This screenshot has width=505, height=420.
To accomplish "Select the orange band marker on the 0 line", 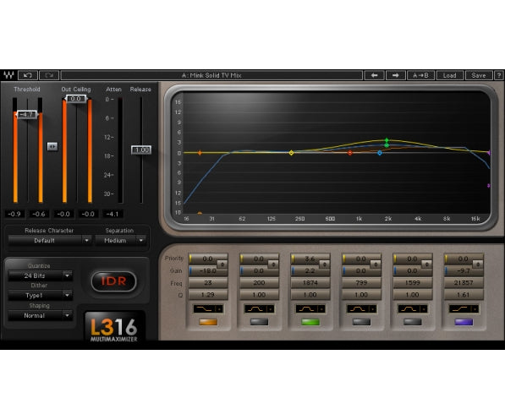I will [200, 153].
